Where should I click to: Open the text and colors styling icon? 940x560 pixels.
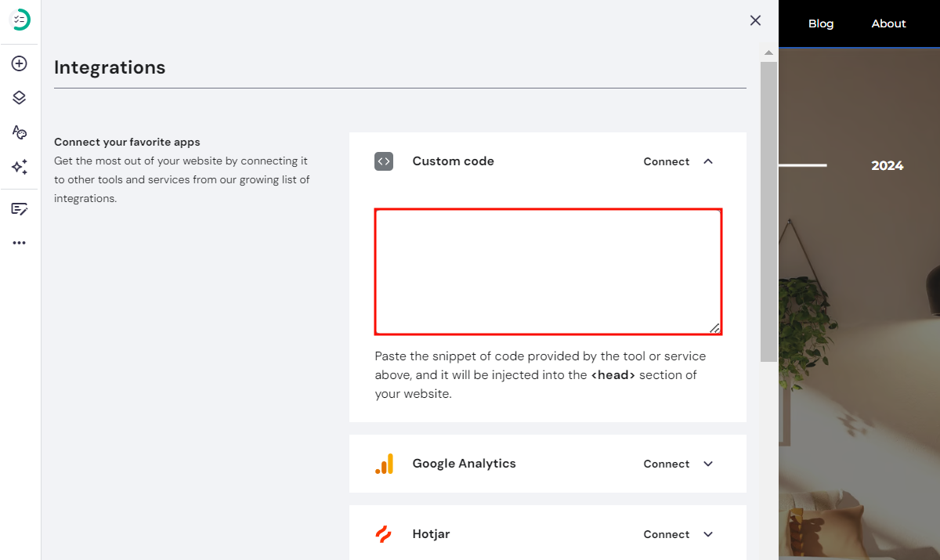point(20,132)
